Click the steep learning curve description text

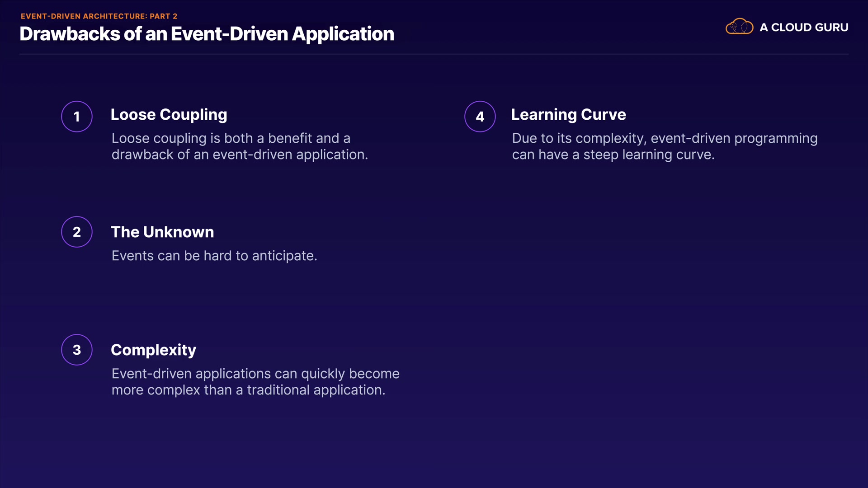[665, 146]
